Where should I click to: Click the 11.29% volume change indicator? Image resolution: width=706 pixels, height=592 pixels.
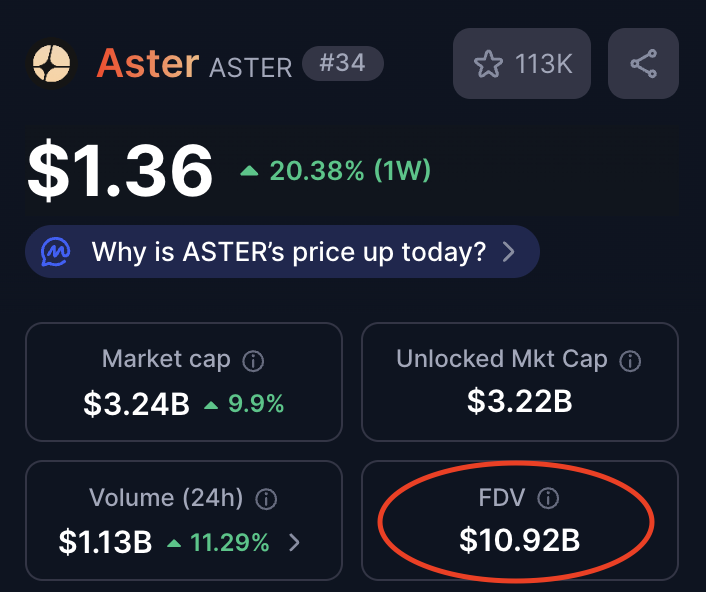point(219,543)
